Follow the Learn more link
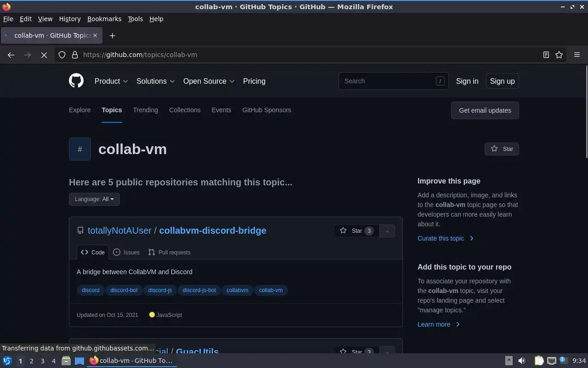 [439, 324]
